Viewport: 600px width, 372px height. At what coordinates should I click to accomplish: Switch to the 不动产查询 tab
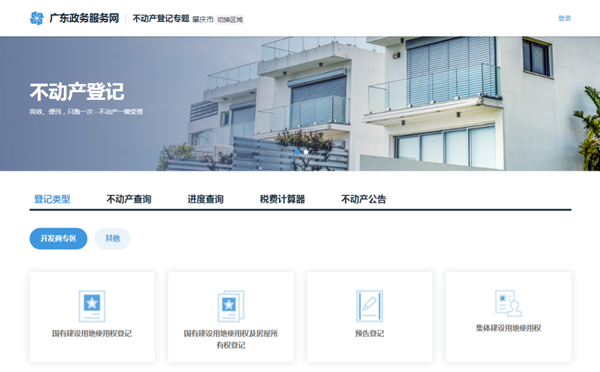pyautogui.click(x=129, y=199)
